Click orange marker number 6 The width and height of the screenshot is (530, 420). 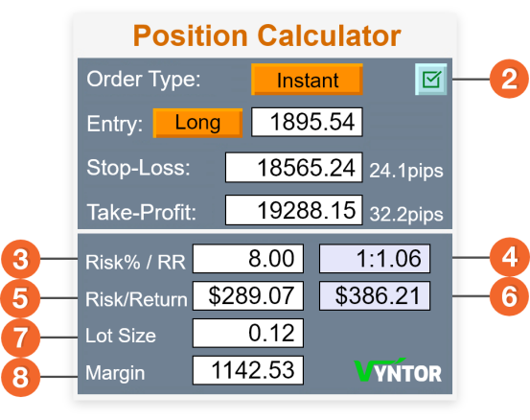[x=509, y=296]
